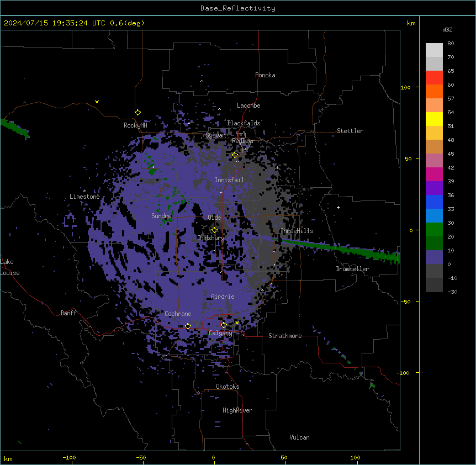This screenshot has height=465, width=476.
Task: Click the 2024/07/15 19:35:24 UTC timestamp
Action: 55,23
